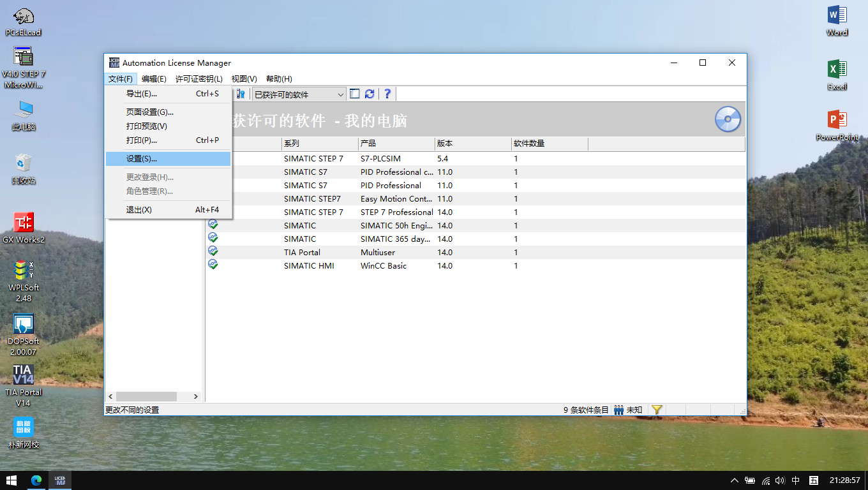Open the 许可证密钥(L) menu
Viewport: 868px width, 490px height.
(198, 79)
